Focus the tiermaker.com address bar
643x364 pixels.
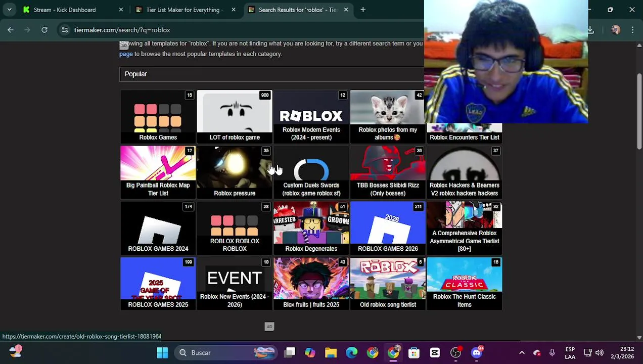(x=243, y=30)
